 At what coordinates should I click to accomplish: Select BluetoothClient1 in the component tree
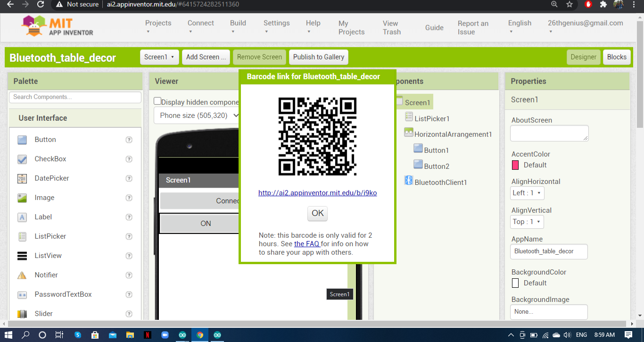pyautogui.click(x=441, y=183)
